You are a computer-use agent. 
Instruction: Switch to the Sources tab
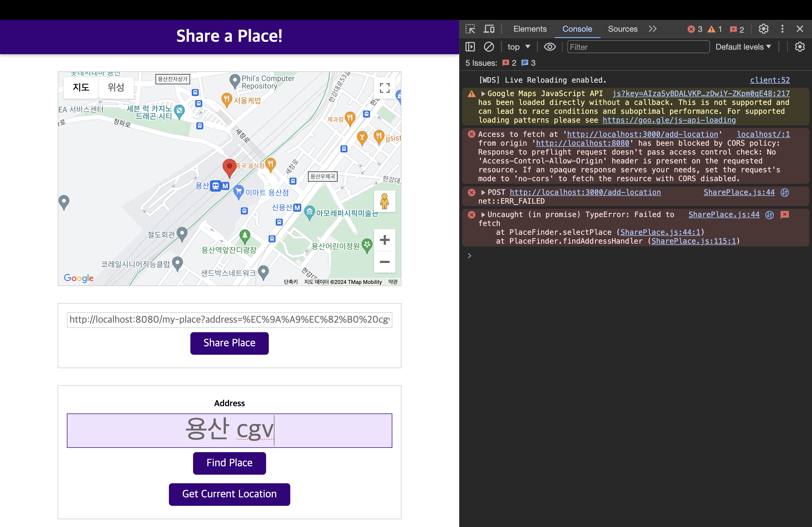[622, 29]
